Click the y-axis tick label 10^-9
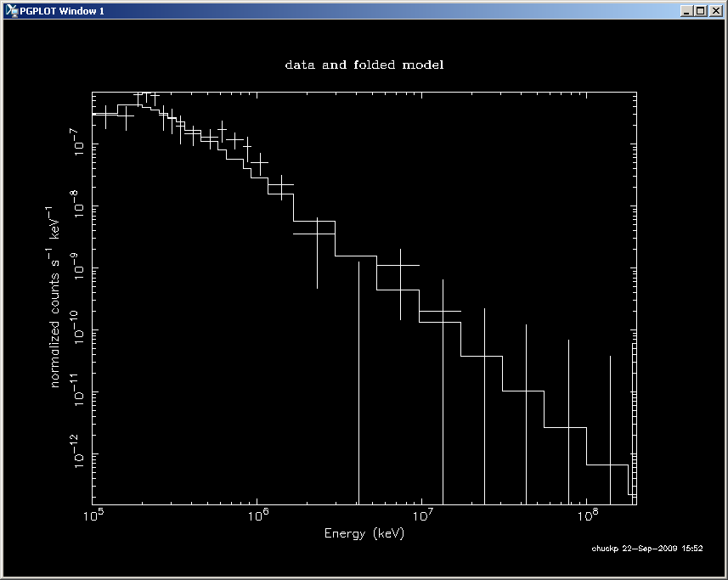The image size is (728, 580). click(x=77, y=266)
